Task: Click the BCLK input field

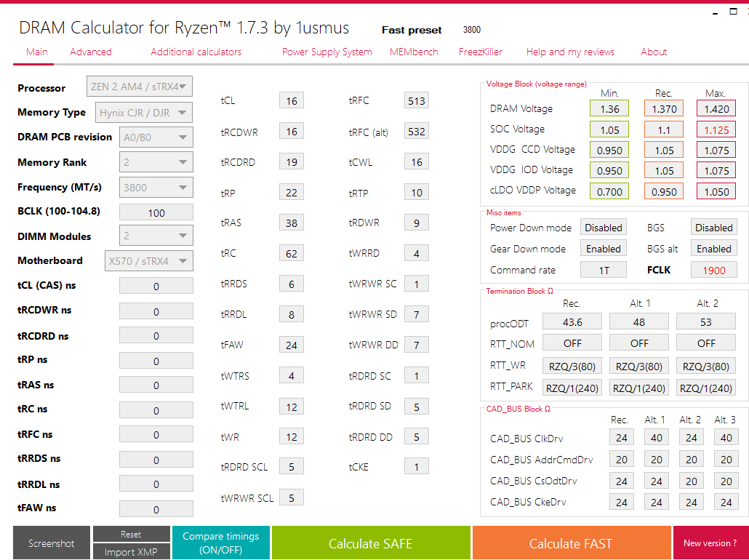Action: (156, 212)
